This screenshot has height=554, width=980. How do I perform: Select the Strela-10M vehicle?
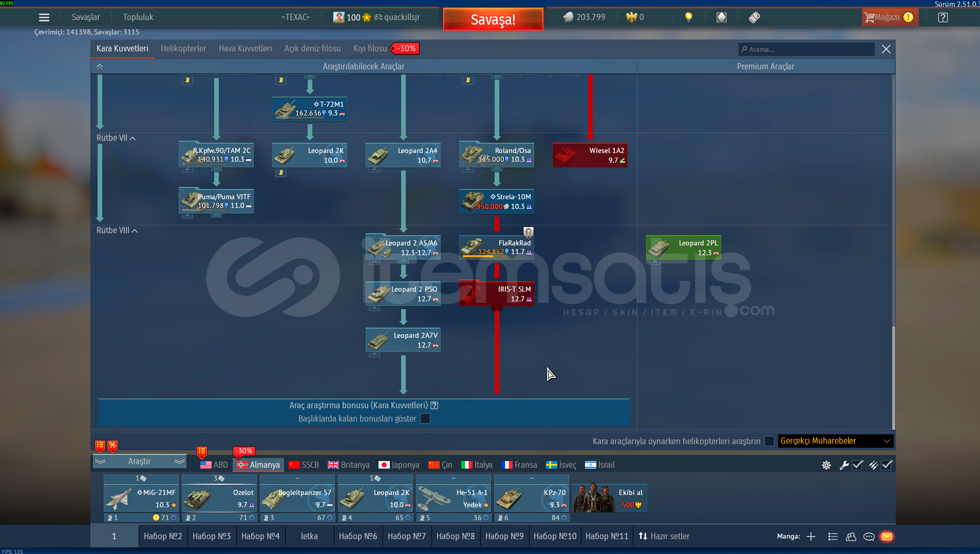[x=497, y=201]
